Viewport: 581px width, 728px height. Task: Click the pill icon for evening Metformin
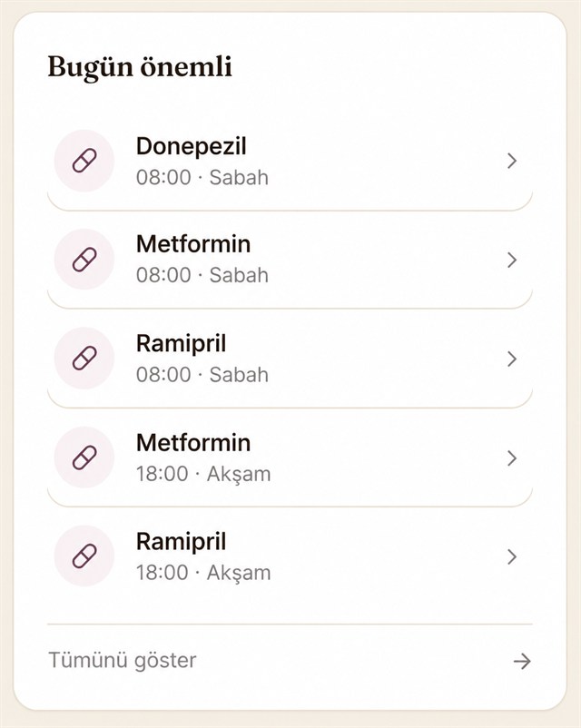tap(84, 457)
